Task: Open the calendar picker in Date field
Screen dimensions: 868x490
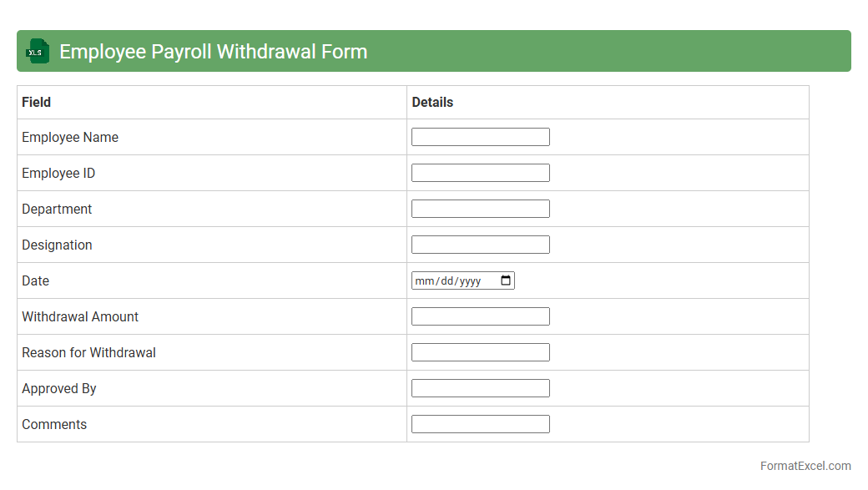Action: (506, 280)
